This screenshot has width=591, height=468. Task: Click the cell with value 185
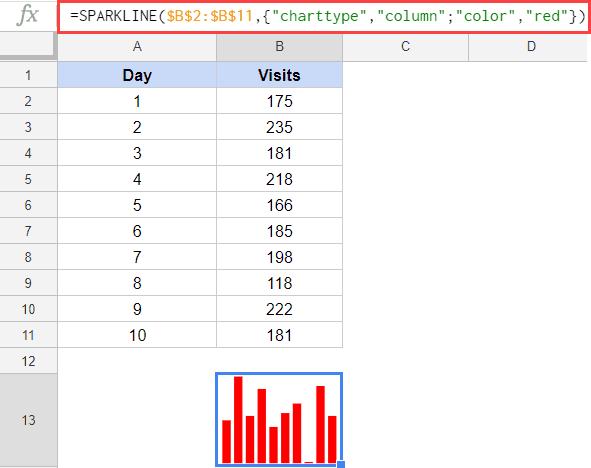click(x=279, y=231)
